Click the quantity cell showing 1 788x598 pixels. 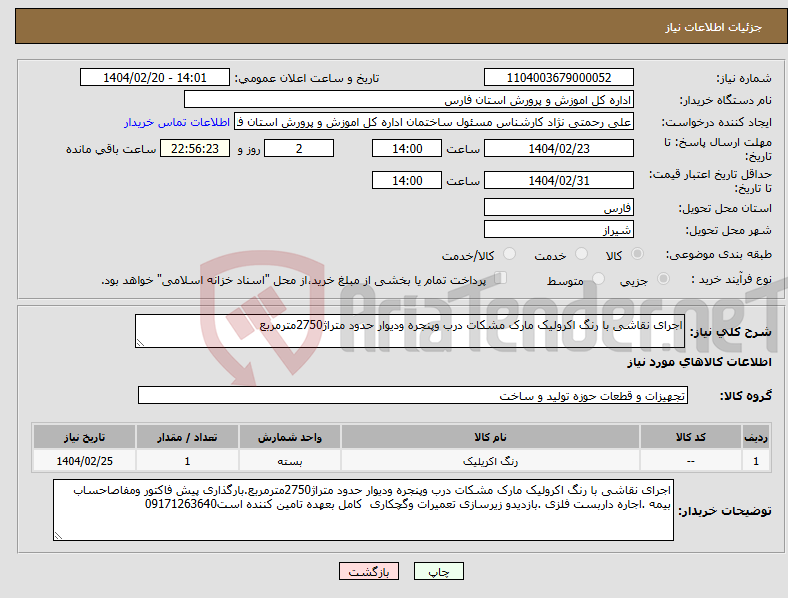pyautogui.click(x=187, y=461)
